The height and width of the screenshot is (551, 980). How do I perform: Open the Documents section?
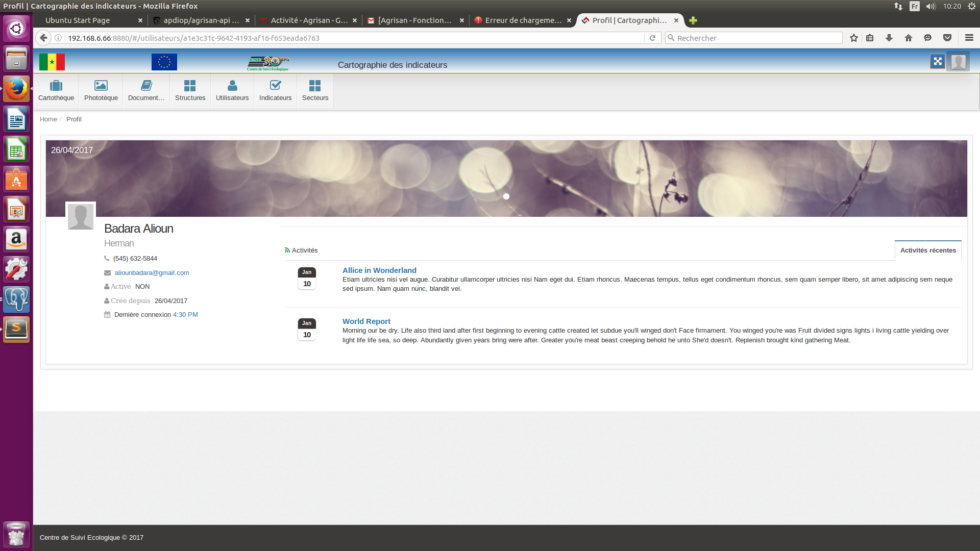[146, 91]
